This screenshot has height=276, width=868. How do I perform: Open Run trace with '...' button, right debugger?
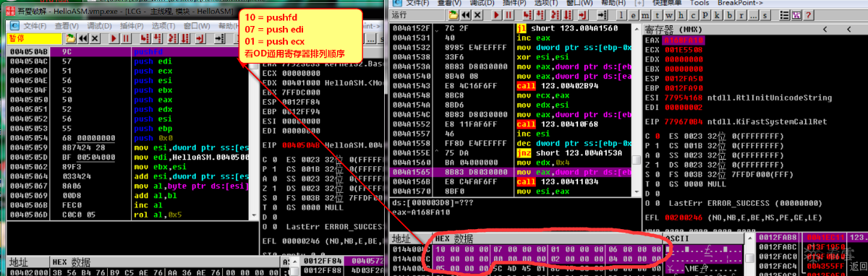coord(752,15)
